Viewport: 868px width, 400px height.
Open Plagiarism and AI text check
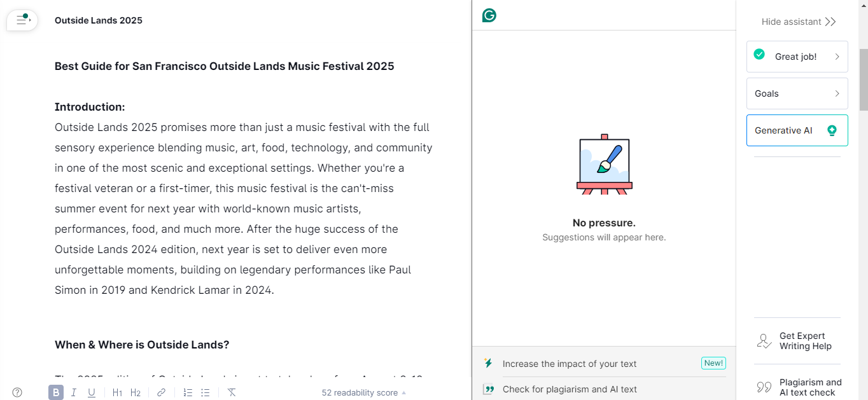[797, 387]
